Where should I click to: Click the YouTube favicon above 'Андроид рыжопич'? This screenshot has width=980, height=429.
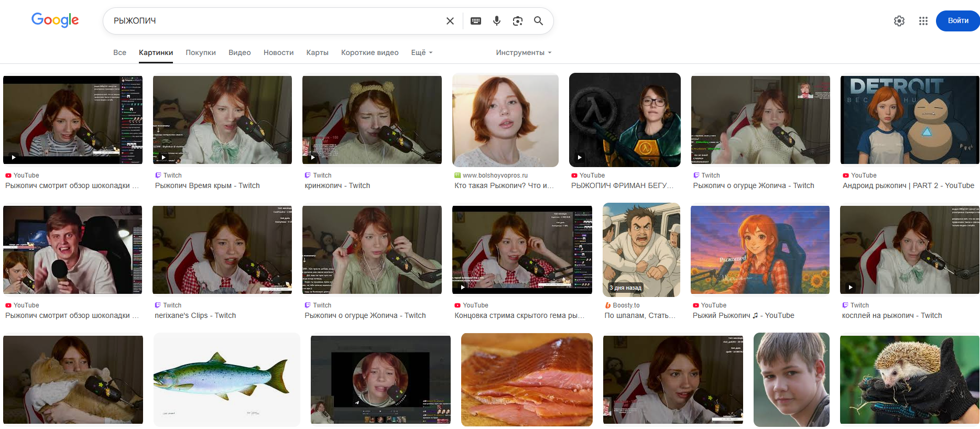point(846,175)
